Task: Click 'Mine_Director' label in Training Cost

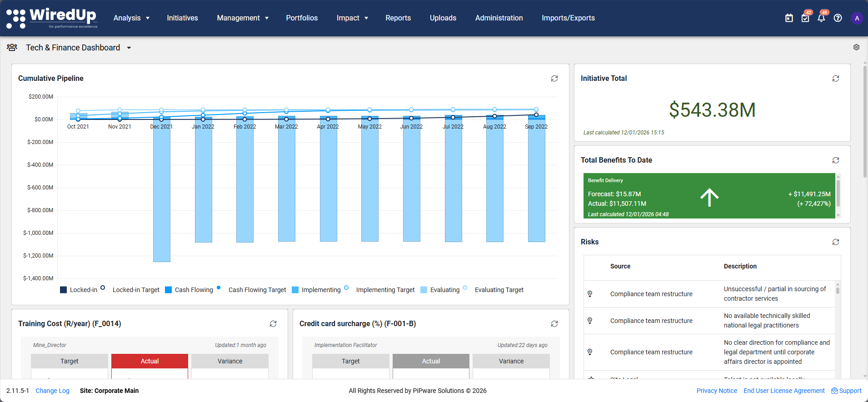Action: point(50,345)
